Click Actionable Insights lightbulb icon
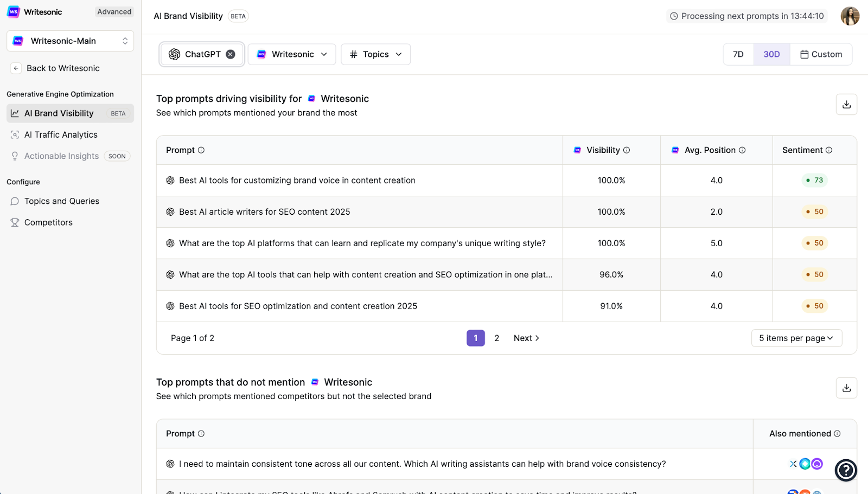The height and width of the screenshot is (494, 868). point(15,156)
